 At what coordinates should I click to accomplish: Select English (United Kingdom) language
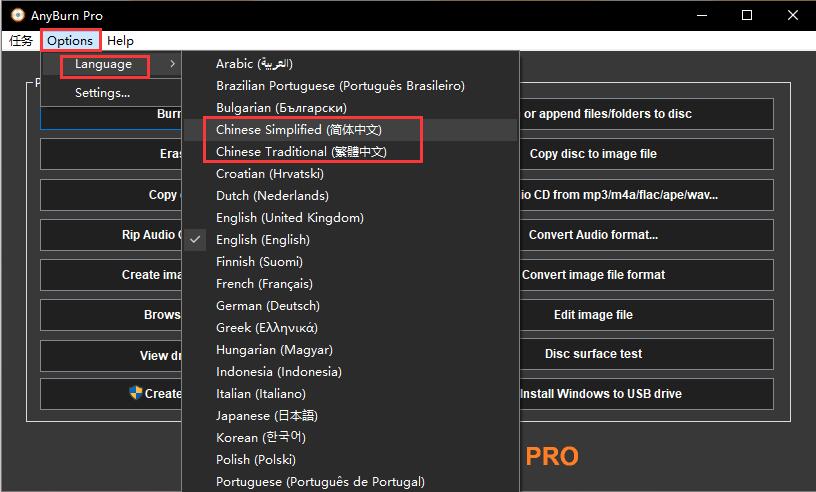click(350, 218)
